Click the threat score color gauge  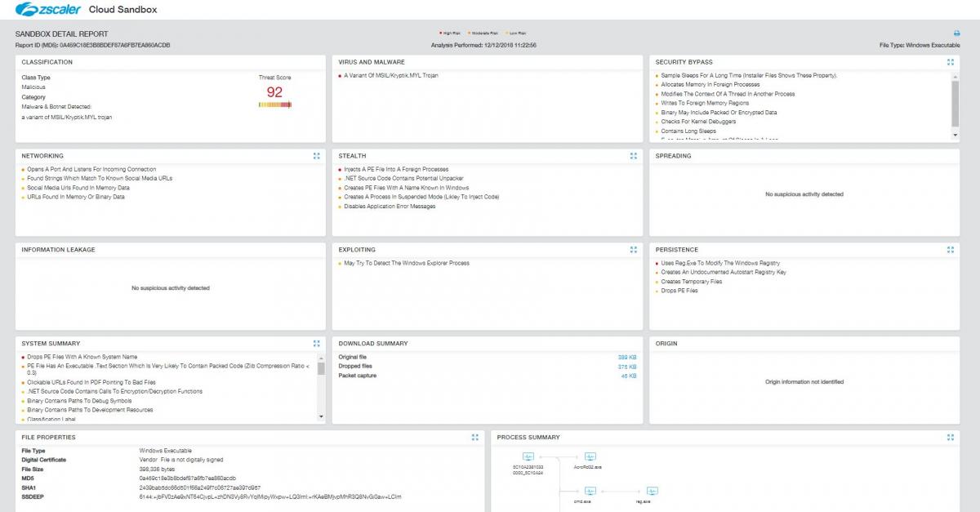274,105
